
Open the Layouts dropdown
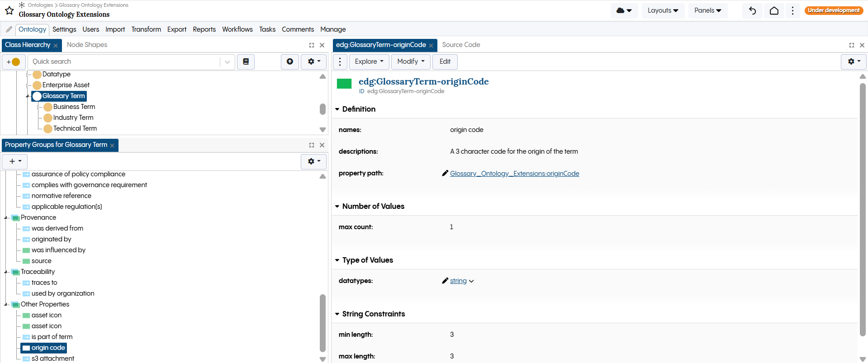coord(662,10)
